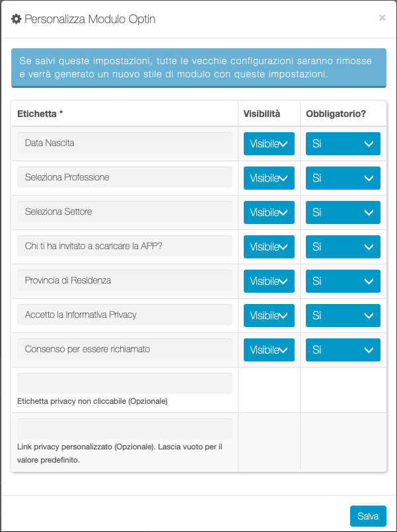This screenshot has height=532, width=397.
Task: Open Visibilità dropdown for Informativa Privacy row
Action: coord(269,315)
